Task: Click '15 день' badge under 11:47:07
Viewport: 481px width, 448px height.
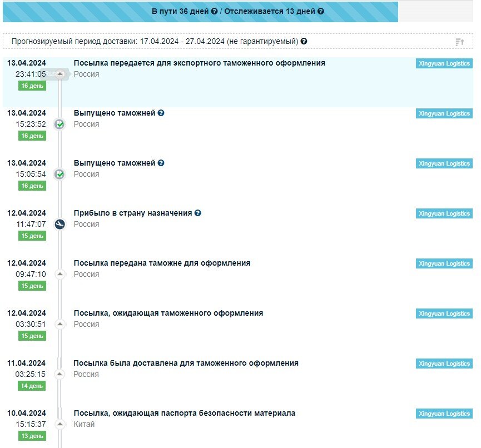Action: pos(32,236)
